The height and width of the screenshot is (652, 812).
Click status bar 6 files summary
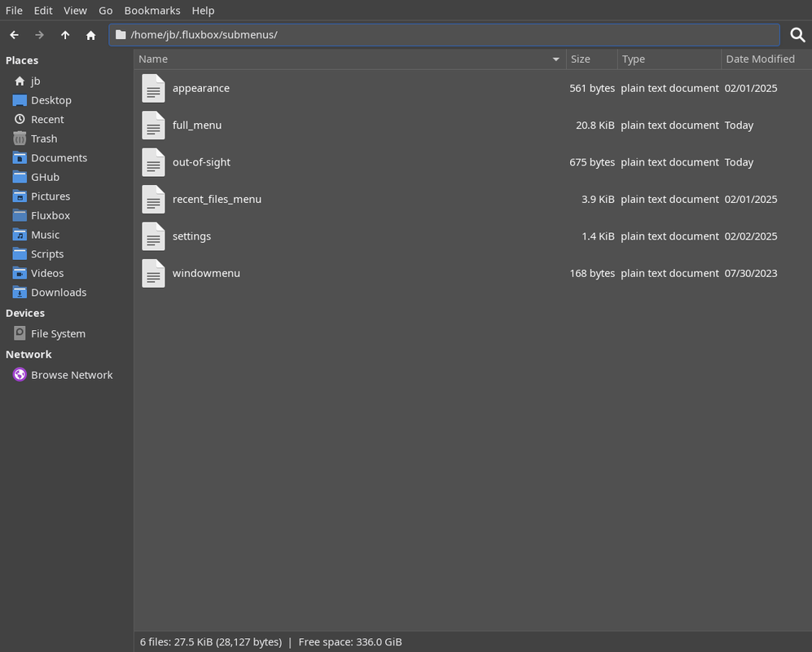pyautogui.click(x=211, y=641)
